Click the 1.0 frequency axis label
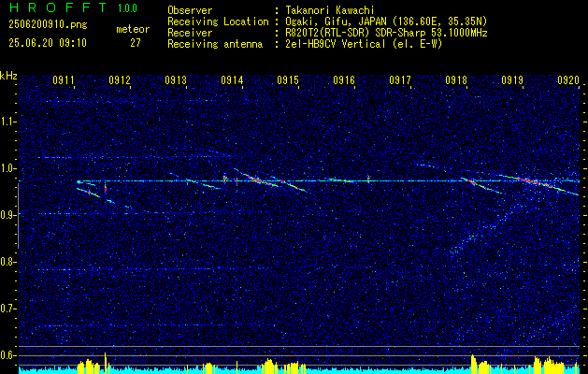The width and height of the screenshot is (588, 374). click(x=7, y=168)
